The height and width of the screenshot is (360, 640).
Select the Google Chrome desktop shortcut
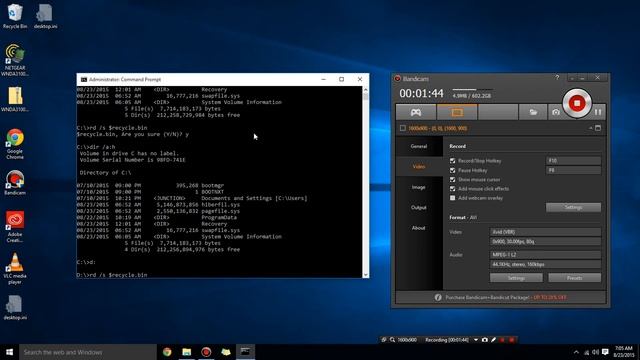(15, 144)
